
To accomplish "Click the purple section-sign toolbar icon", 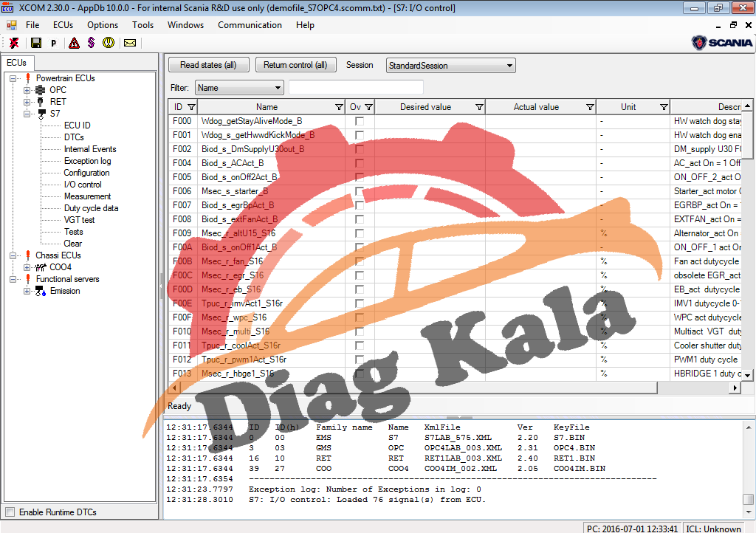I will pos(91,43).
